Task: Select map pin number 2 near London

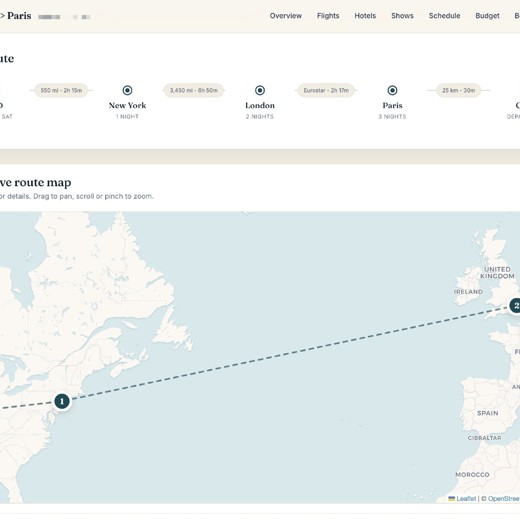Action: coord(515,305)
